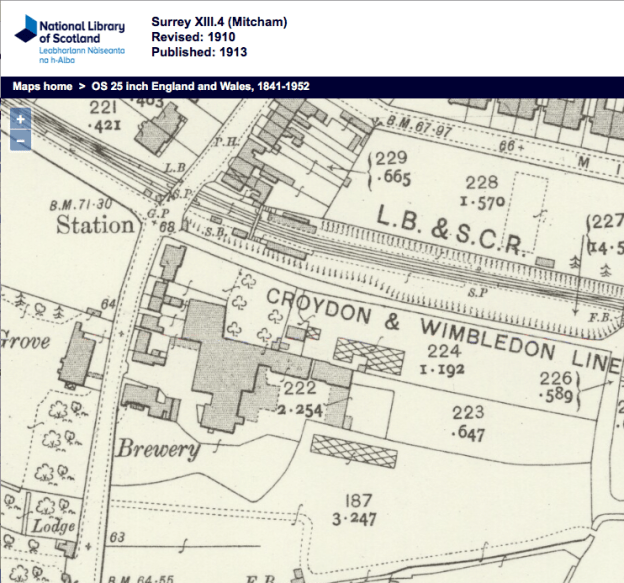Click the Published: 1913 text in header
Image resolution: width=624 pixels, height=583 pixels.
pos(199,52)
